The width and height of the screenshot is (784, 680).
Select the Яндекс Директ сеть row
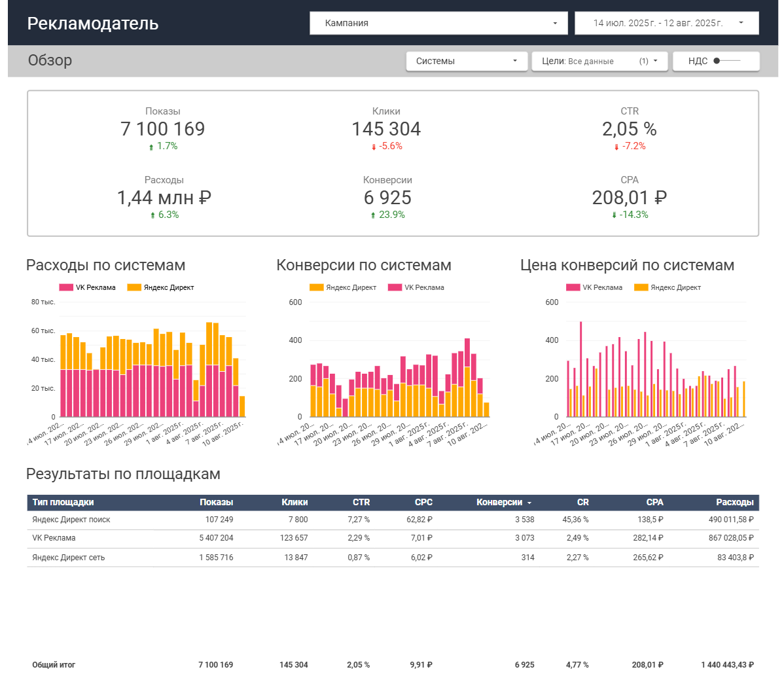393,558
